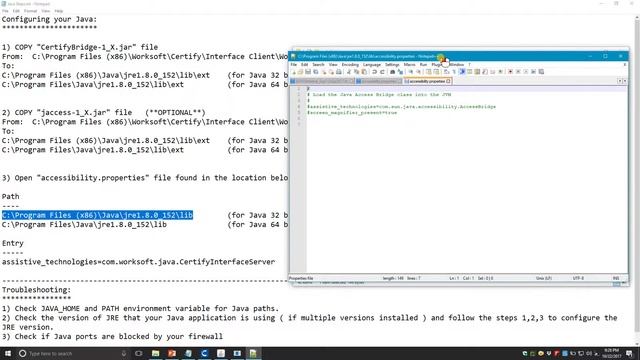The height and width of the screenshot is (360, 640).
Task: Click the Undo arrow in Notepad++ toolbar
Action: tap(374, 72)
